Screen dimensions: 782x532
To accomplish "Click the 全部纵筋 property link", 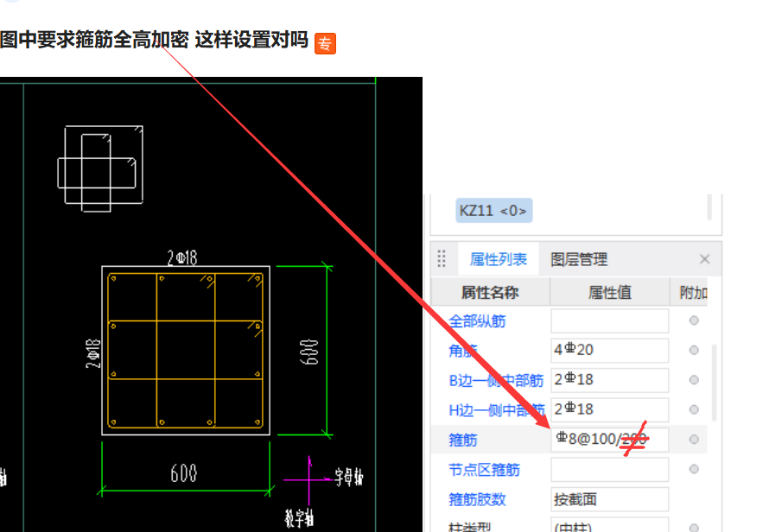I will 477,321.
